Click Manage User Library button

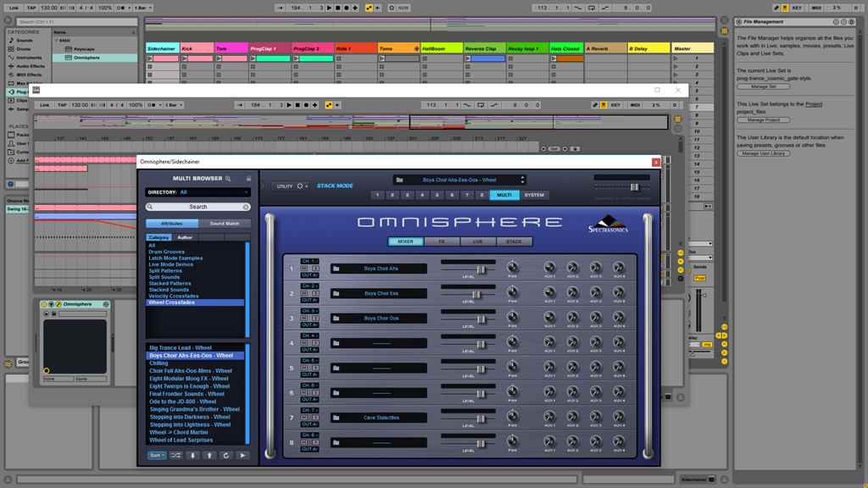764,153
